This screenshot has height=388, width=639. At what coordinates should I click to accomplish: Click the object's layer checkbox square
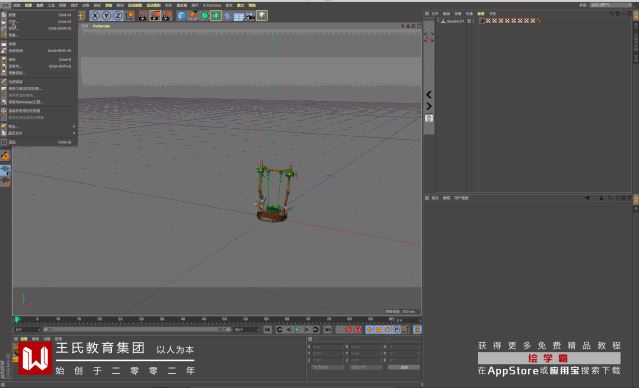469,21
